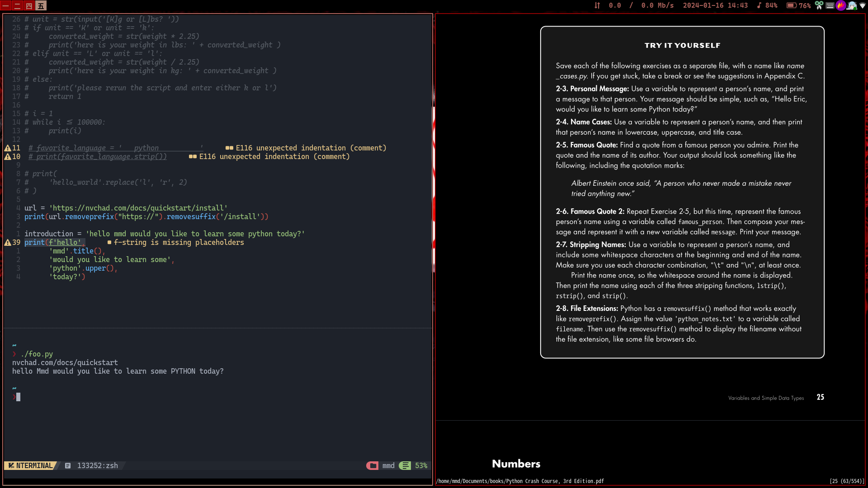This screenshot has height=488, width=868.
Task: Open the purple flame tray icon
Action: click(x=841, y=5)
